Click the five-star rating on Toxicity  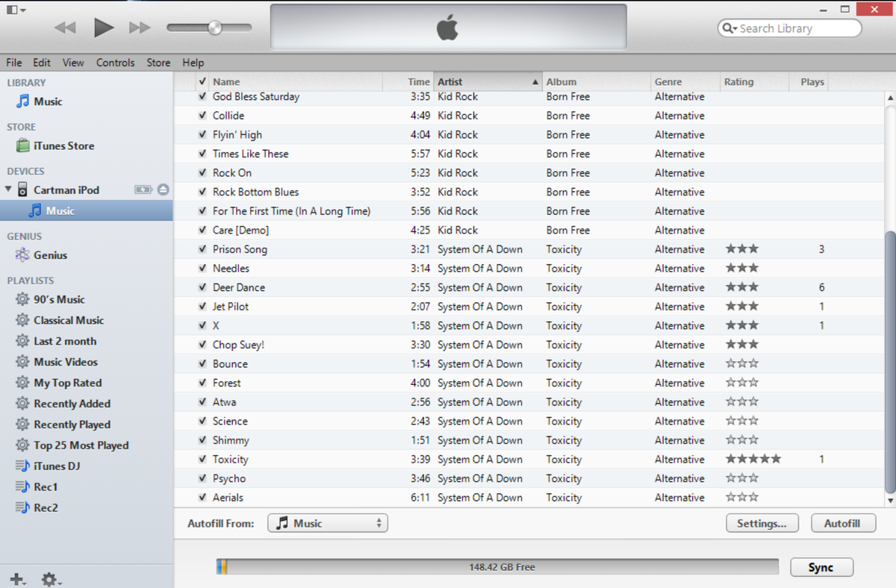753,460
